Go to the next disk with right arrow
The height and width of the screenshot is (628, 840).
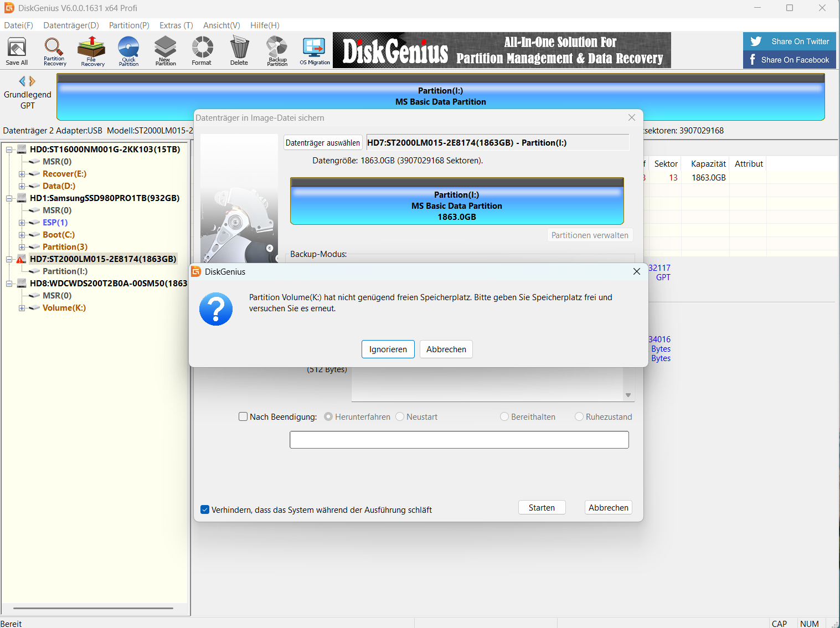(x=32, y=81)
